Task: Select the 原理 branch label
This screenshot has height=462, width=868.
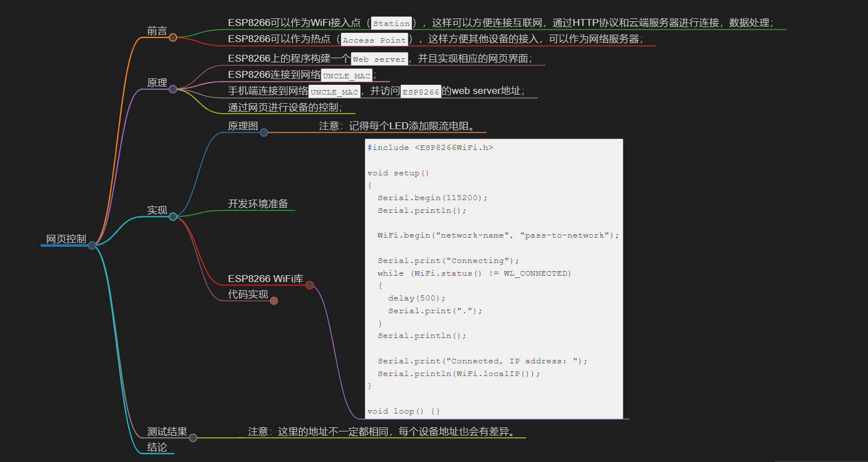Action: pos(157,82)
